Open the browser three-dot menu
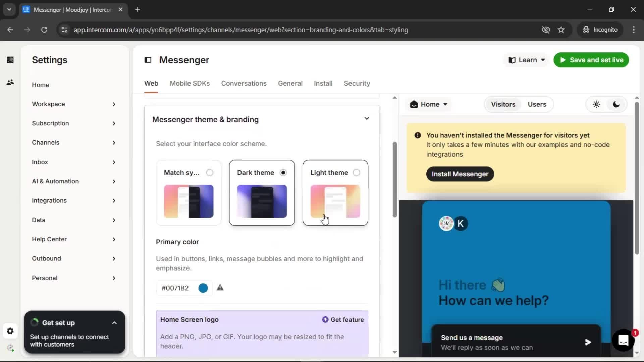This screenshot has width=644, height=362. (x=634, y=30)
